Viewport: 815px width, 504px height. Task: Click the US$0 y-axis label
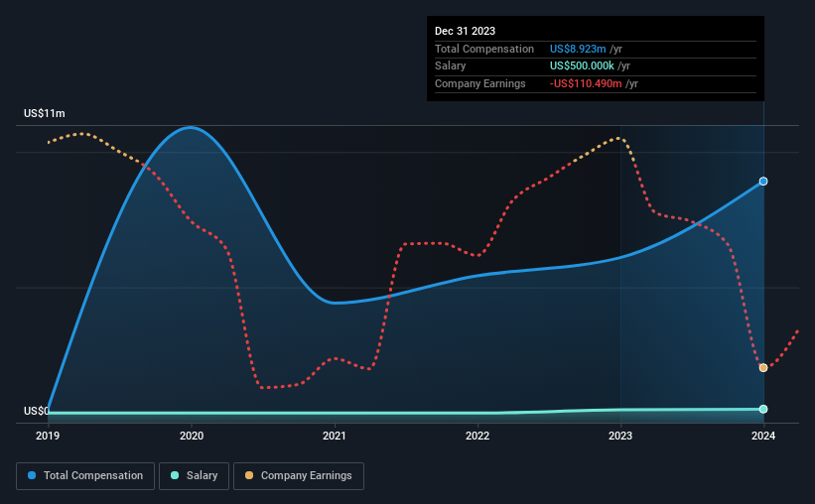click(37, 411)
